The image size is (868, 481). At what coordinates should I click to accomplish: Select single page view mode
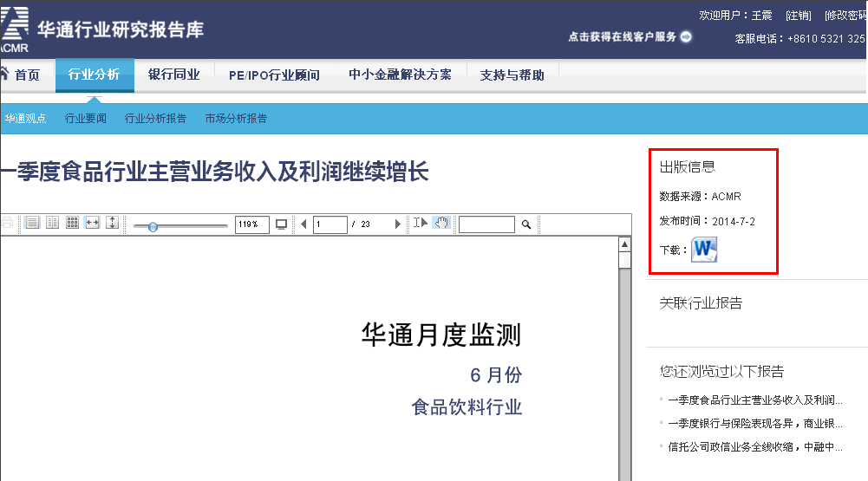[33, 223]
